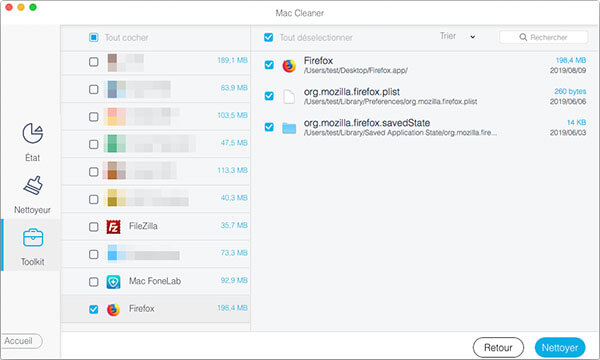This screenshot has height=360, width=600.
Task: Select the Firefox label in app list
Action: click(x=142, y=309)
